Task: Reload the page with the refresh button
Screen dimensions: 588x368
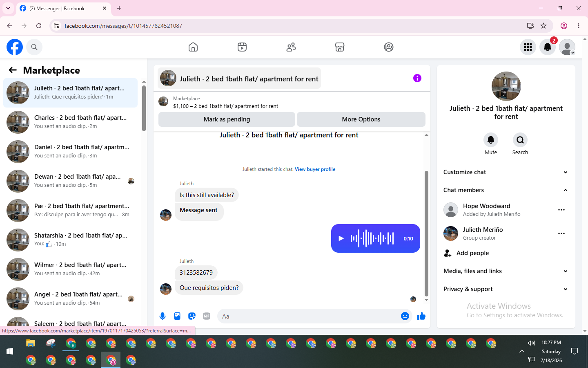Action: (x=39, y=26)
